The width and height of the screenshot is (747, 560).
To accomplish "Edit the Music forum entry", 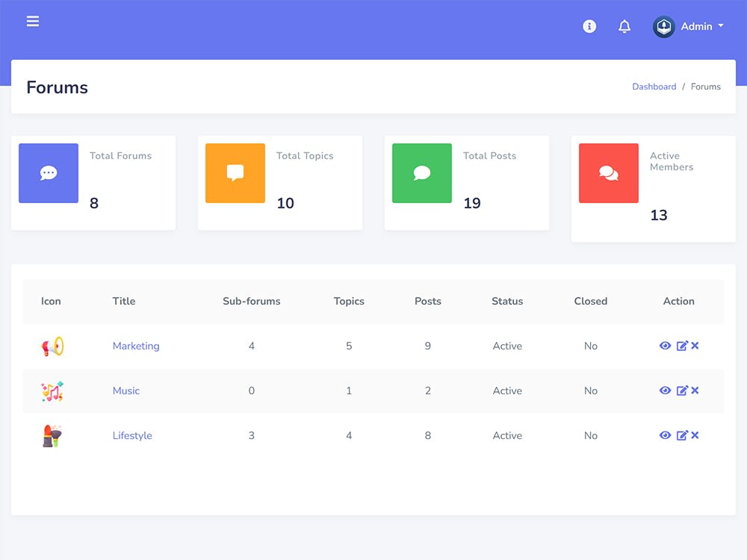I will coord(681,391).
